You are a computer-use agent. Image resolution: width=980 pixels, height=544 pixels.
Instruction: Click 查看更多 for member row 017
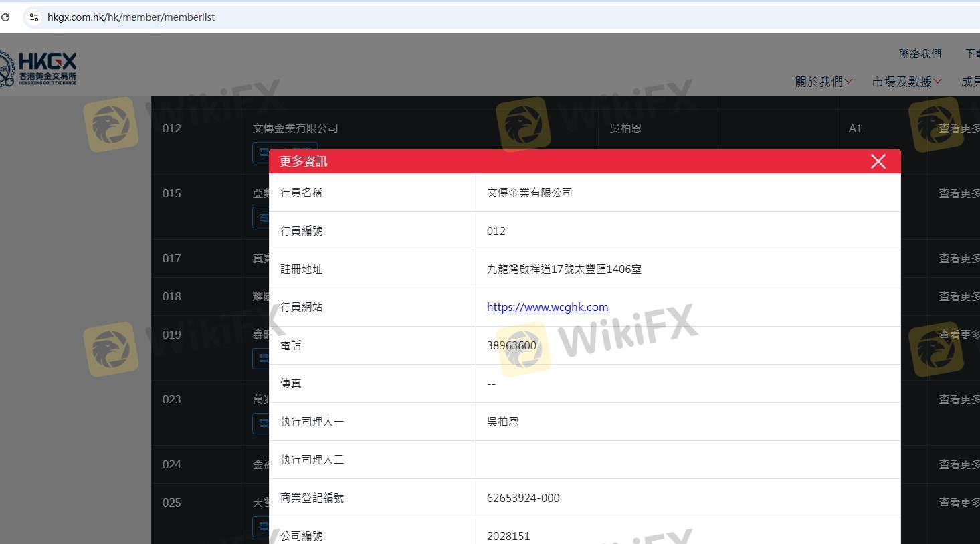point(959,258)
